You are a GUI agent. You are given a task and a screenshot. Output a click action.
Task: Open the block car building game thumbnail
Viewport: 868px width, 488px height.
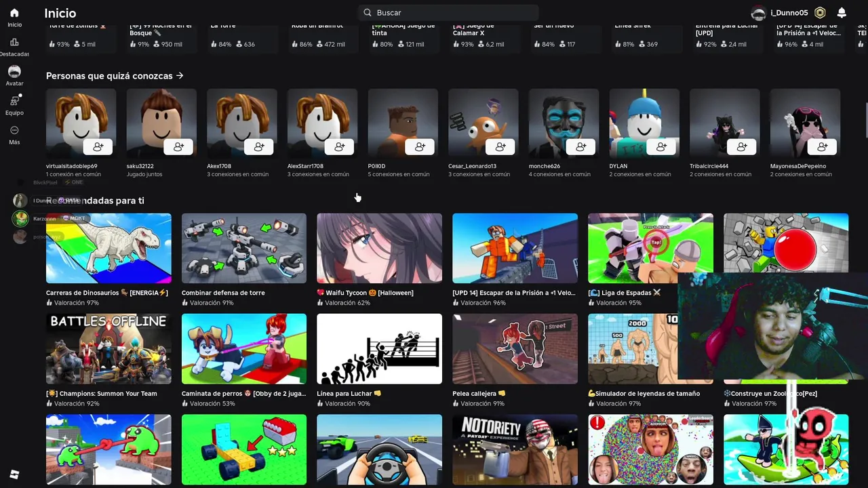click(x=244, y=449)
